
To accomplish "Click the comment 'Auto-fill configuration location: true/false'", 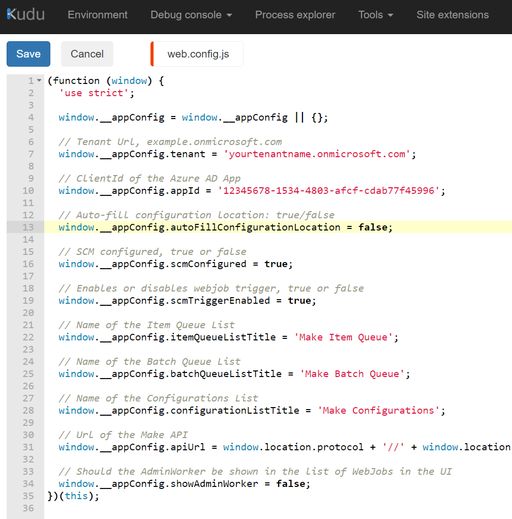I will pos(197,215).
